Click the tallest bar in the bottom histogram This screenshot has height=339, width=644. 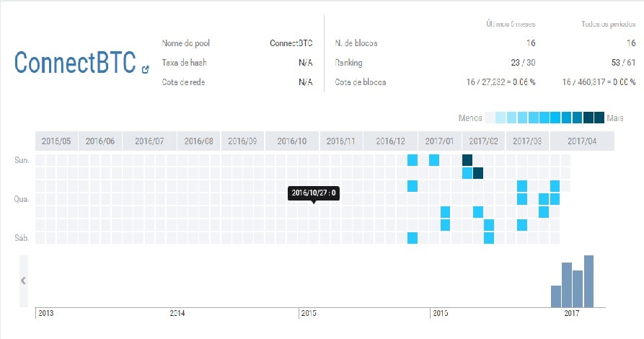588,281
